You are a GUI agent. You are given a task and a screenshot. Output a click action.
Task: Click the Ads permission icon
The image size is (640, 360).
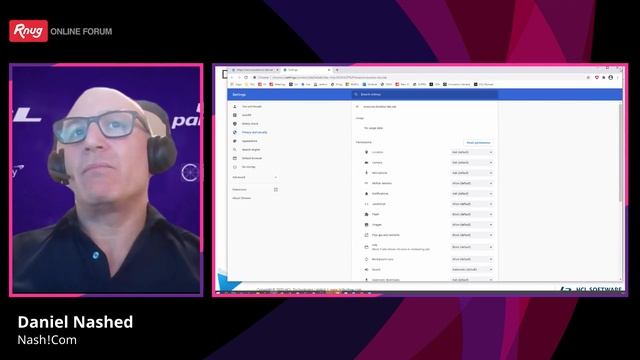click(x=366, y=247)
